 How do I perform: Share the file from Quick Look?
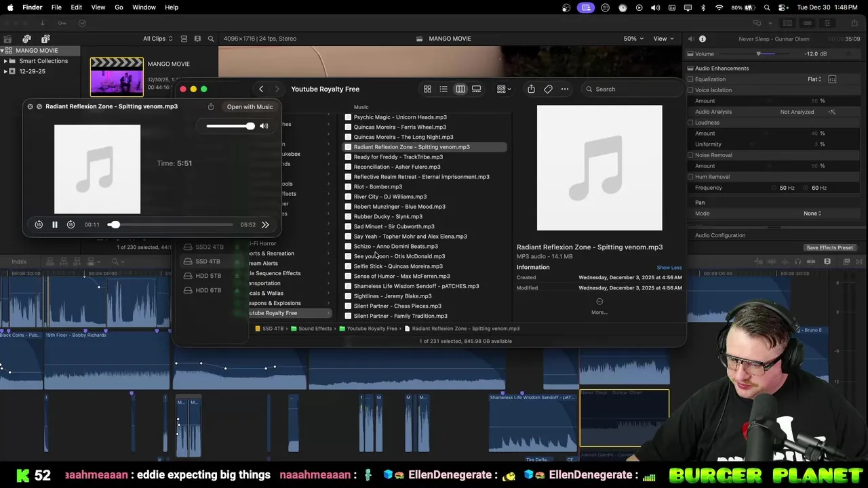(x=211, y=106)
